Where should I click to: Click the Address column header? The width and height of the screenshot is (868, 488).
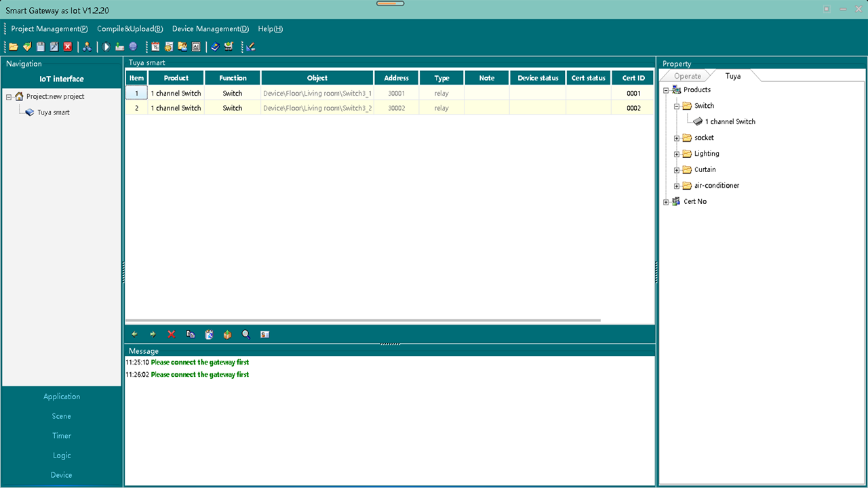(397, 78)
